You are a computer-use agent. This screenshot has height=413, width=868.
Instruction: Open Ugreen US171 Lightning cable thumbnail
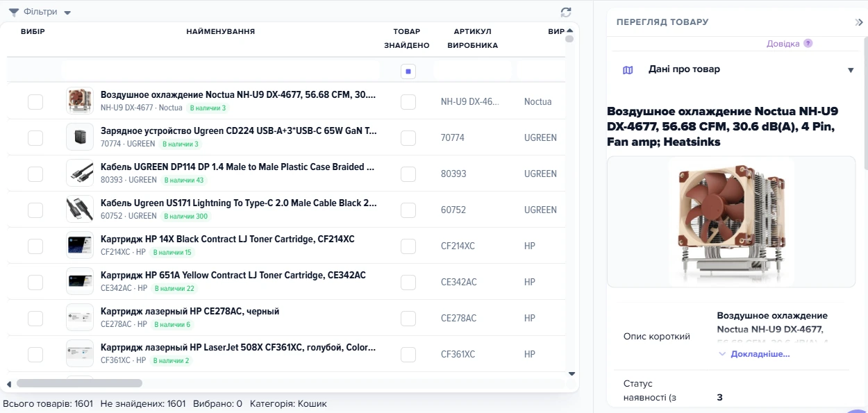[79, 209]
